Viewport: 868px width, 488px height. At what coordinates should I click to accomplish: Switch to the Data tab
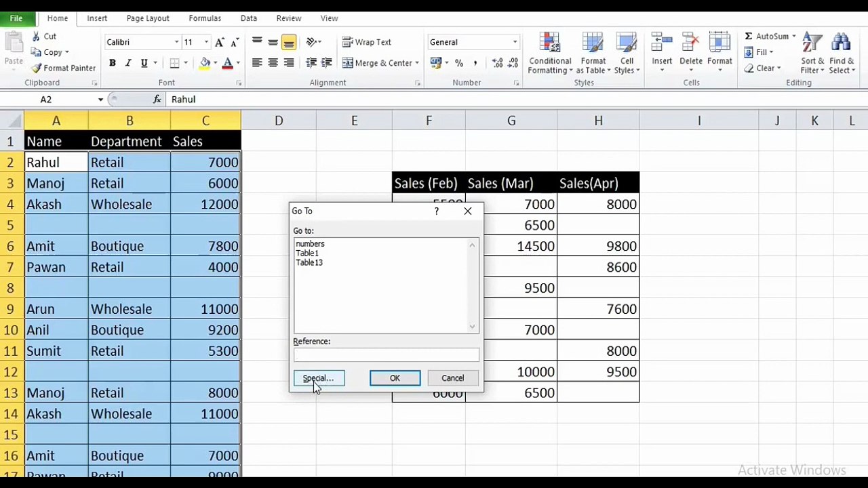pyautogui.click(x=249, y=18)
